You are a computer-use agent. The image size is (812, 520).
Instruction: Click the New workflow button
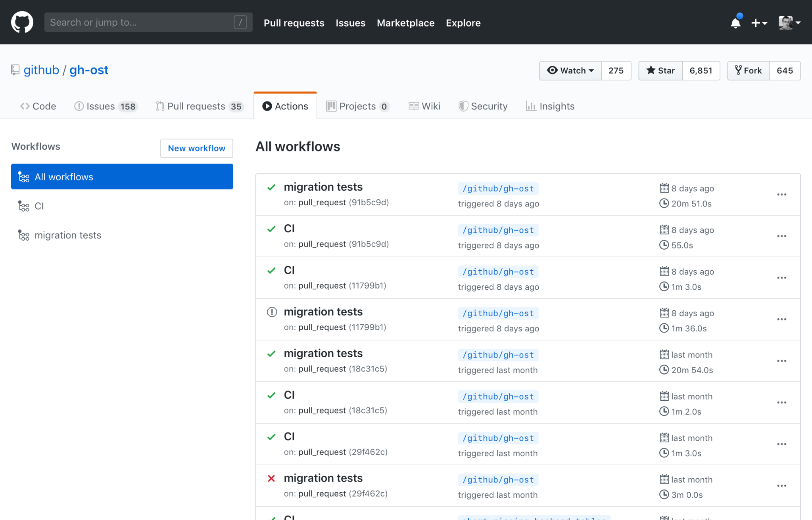point(196,148)
